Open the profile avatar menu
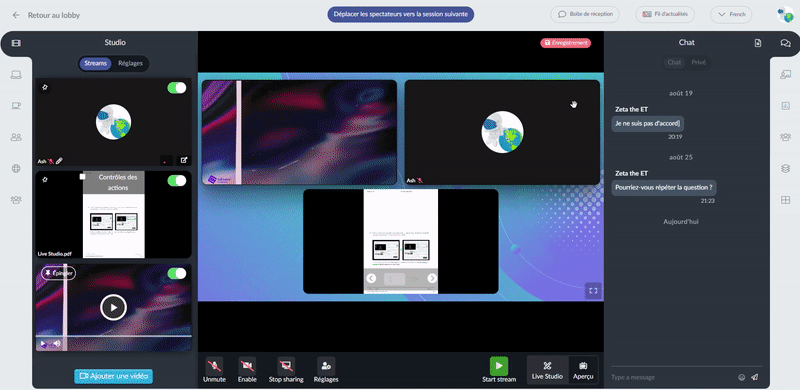Image resolution: width=800 pixels, height=390 pixels. click(x=785, y=15)
